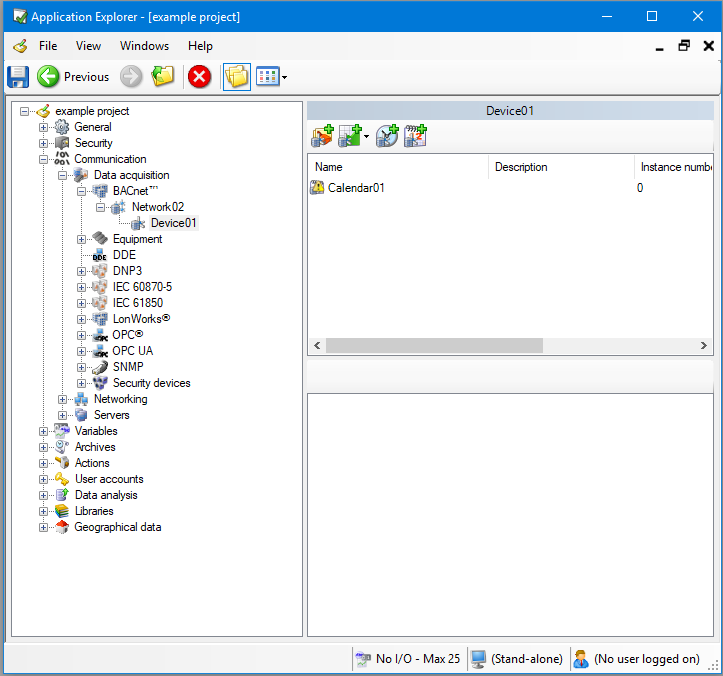Open the Windows menu

click(144, 46)
